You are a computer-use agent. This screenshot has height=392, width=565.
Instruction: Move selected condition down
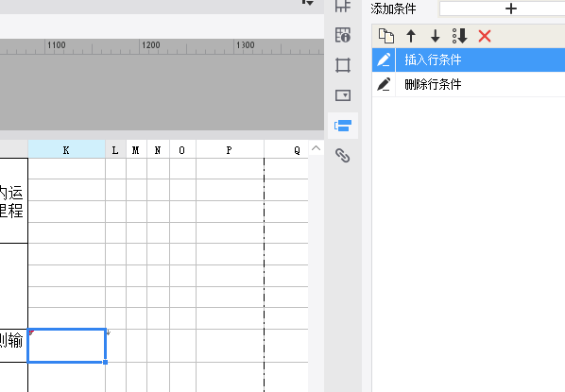436,36
